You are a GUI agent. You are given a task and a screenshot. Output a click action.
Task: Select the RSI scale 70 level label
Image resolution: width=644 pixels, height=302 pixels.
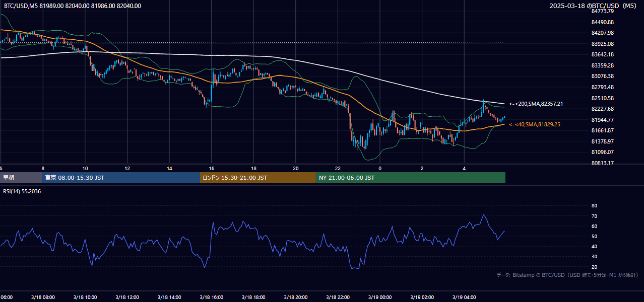594,216
